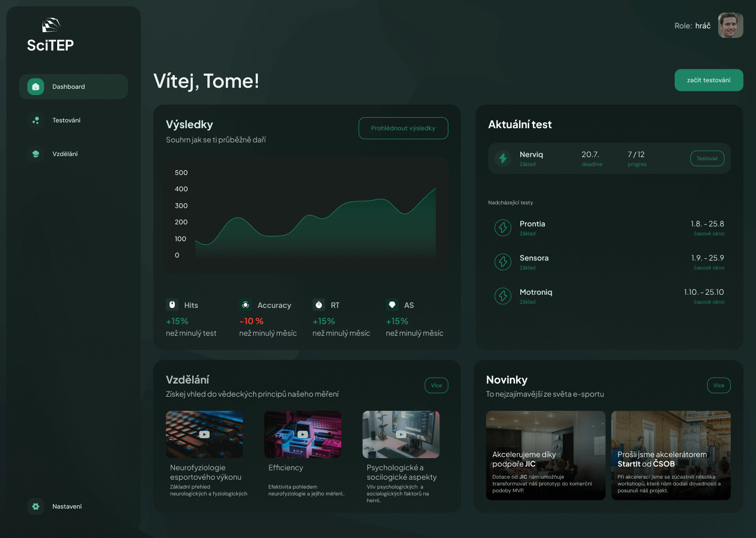Click the Testování sidebar icon
Viewport: 756px width, 538px height.
36,120
